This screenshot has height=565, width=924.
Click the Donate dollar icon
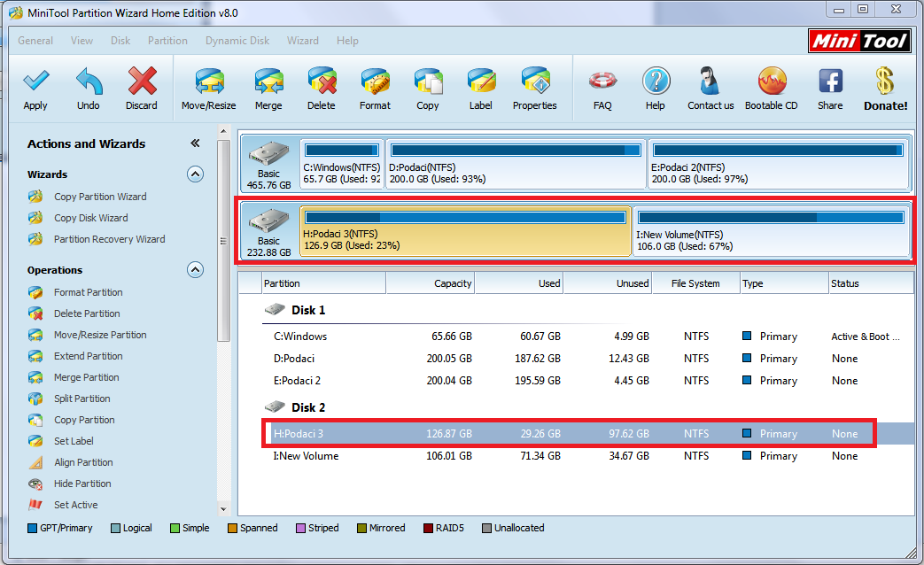[885, 81]
